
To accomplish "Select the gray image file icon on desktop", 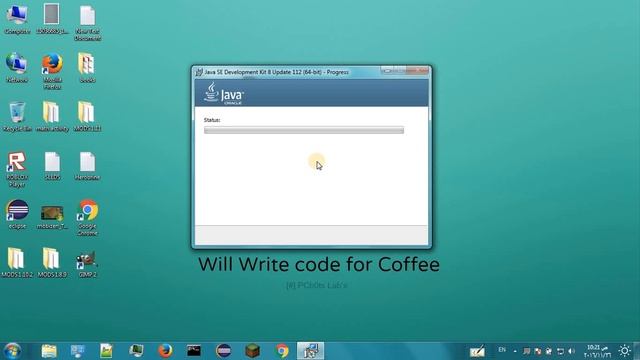I will (52, 18).
